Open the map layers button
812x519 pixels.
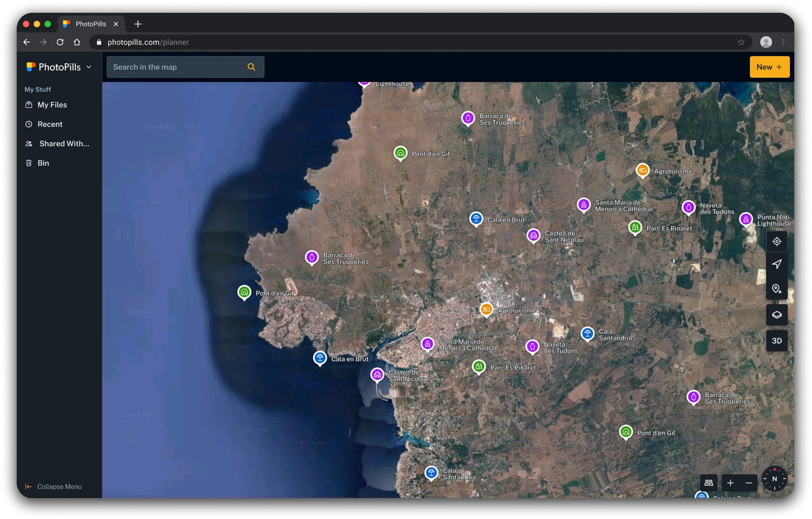(x=777, y=315)
